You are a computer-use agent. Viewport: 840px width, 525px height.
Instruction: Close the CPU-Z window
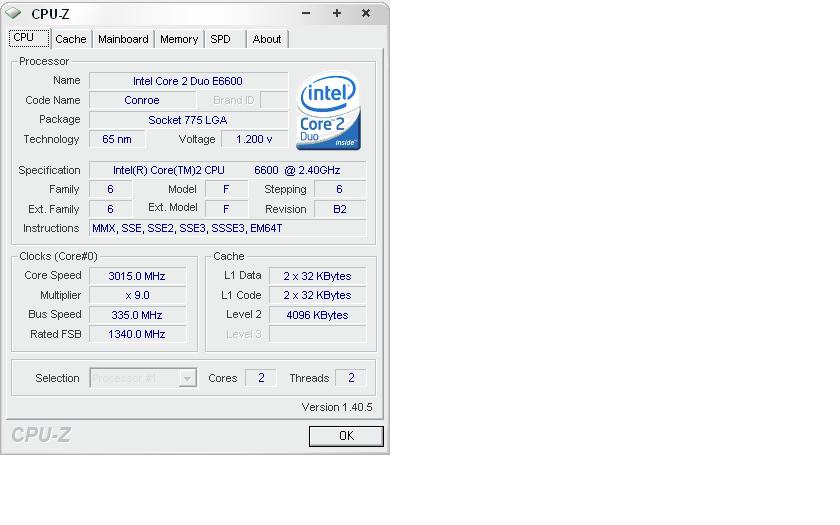coord(366,13)
